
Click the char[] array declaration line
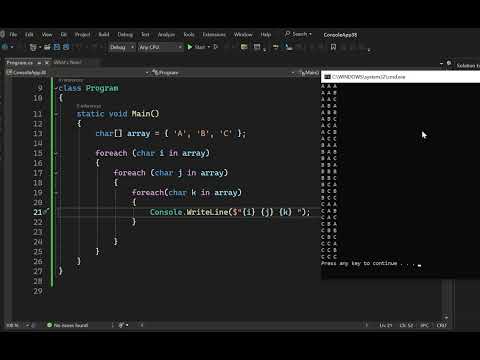[x=170, y=134]
